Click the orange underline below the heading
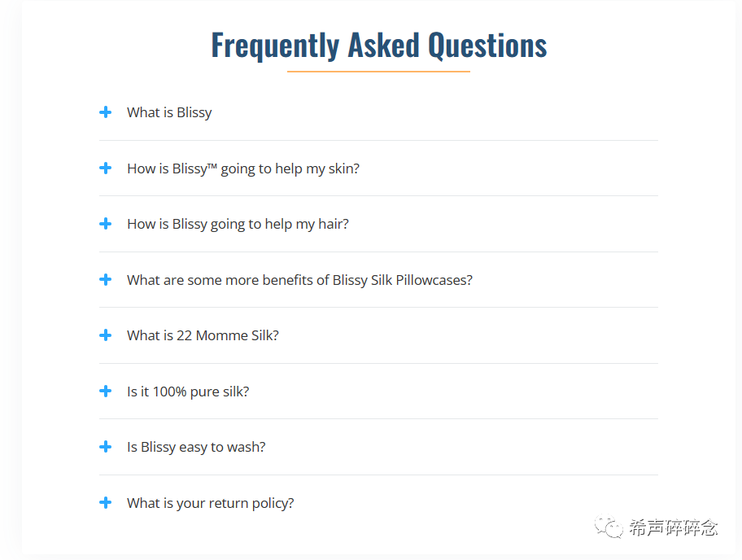The image size is (742, 560). click(378, 72)
